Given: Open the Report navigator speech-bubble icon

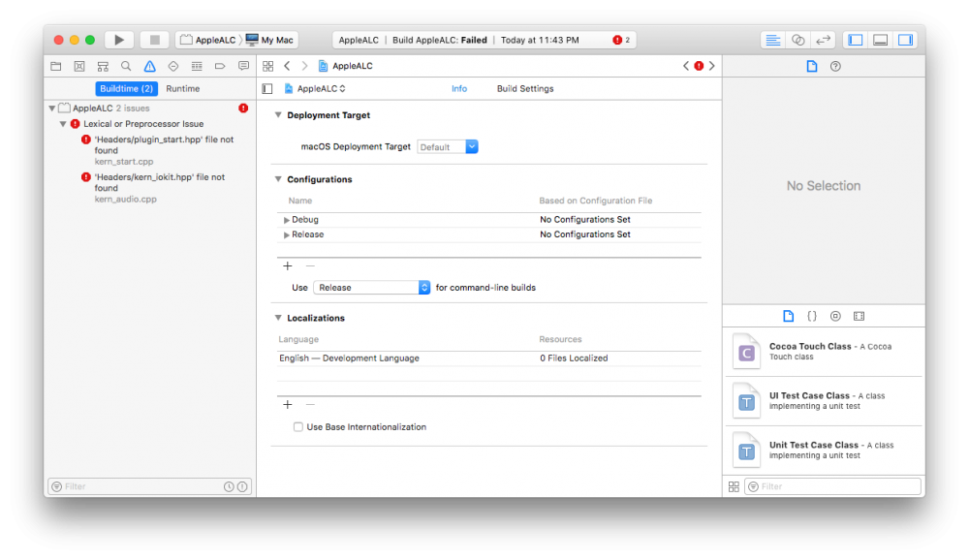Looking at the screenshot, I should click(243, 66).
